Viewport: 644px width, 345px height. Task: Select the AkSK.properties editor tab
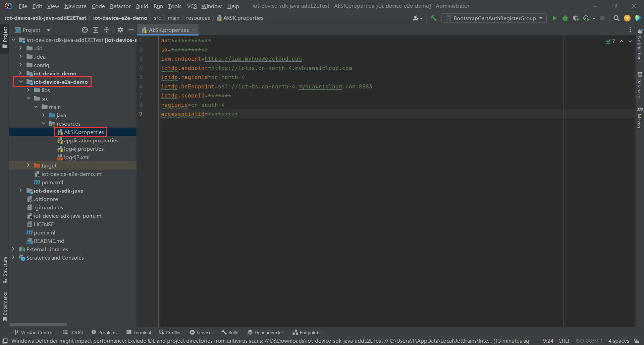tap(168, 30)
